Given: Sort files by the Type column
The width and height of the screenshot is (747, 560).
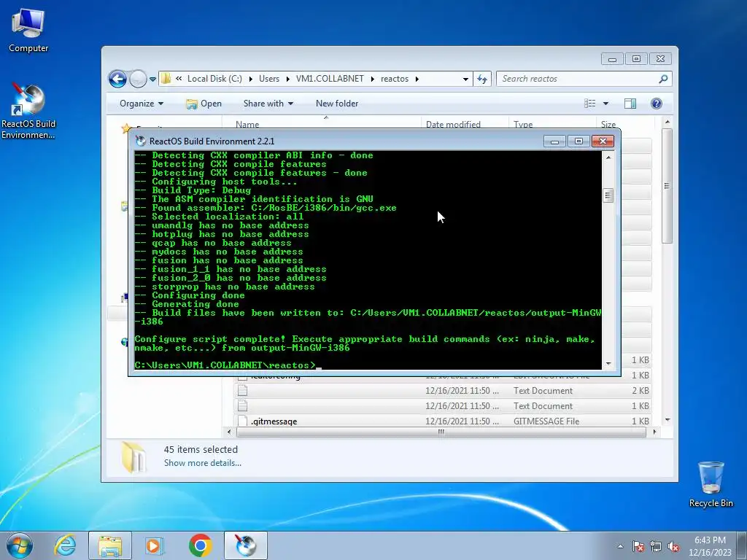Looking at the screenshot, I should pos(551,124).
